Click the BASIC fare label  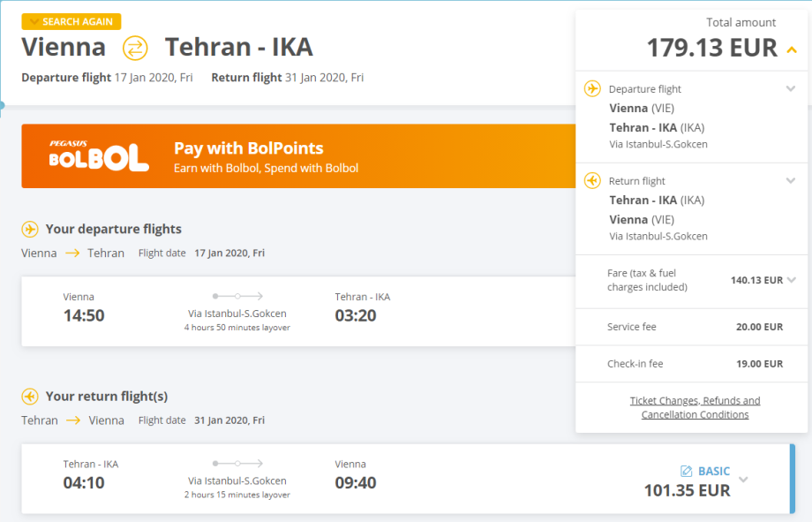(714, 472)
